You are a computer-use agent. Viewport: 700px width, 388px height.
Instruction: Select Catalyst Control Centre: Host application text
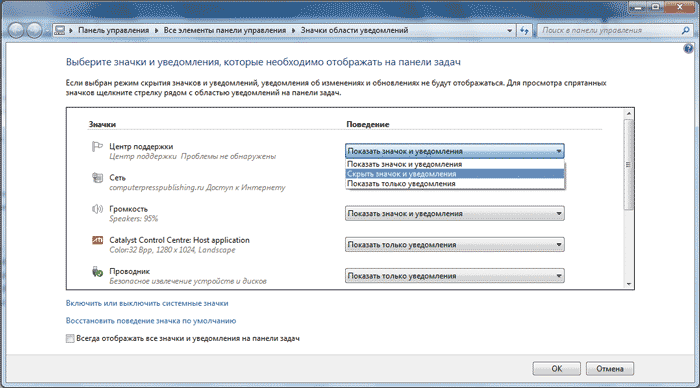[179, 240]
